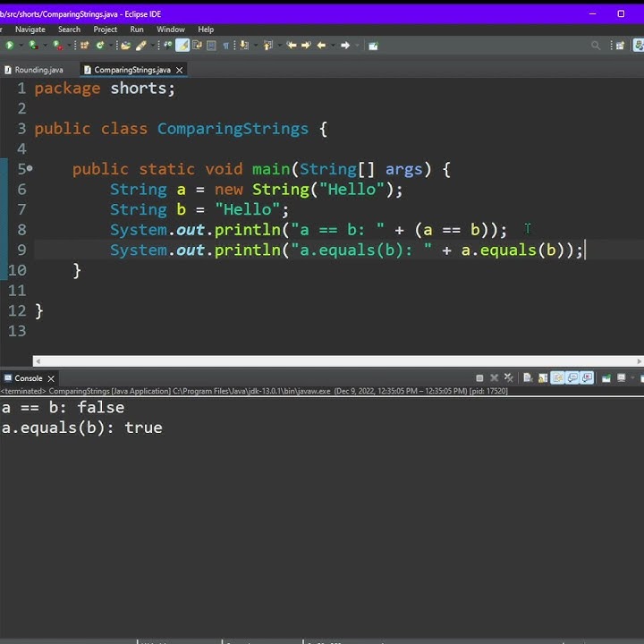
Task: Click Remove Launch X icon in Console
Action: (494, 377)
